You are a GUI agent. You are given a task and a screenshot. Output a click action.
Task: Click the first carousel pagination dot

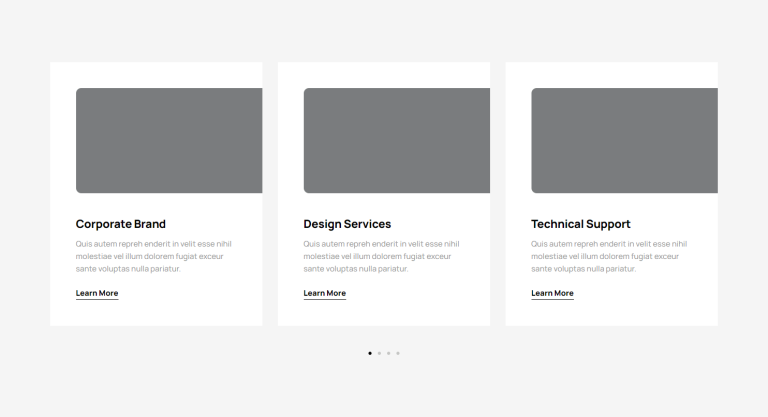coord(370,353)
